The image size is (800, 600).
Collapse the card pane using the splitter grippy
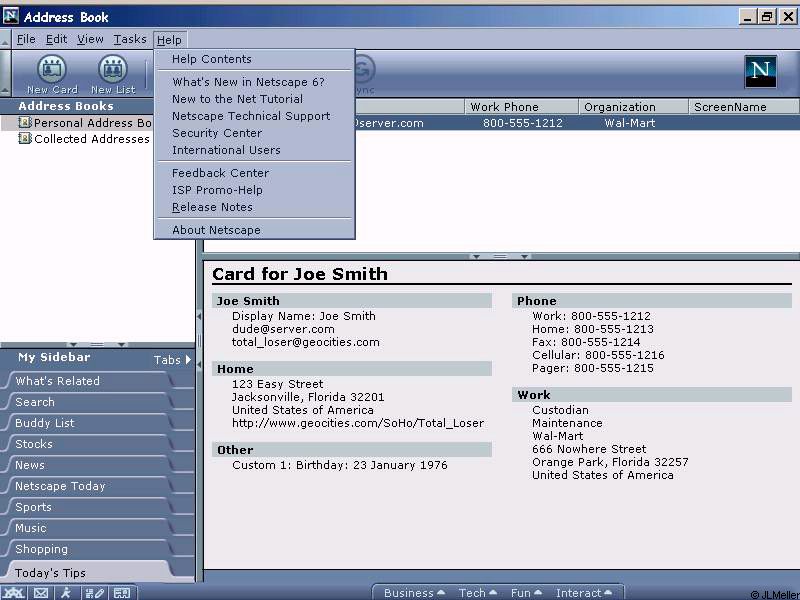point(500,256)
